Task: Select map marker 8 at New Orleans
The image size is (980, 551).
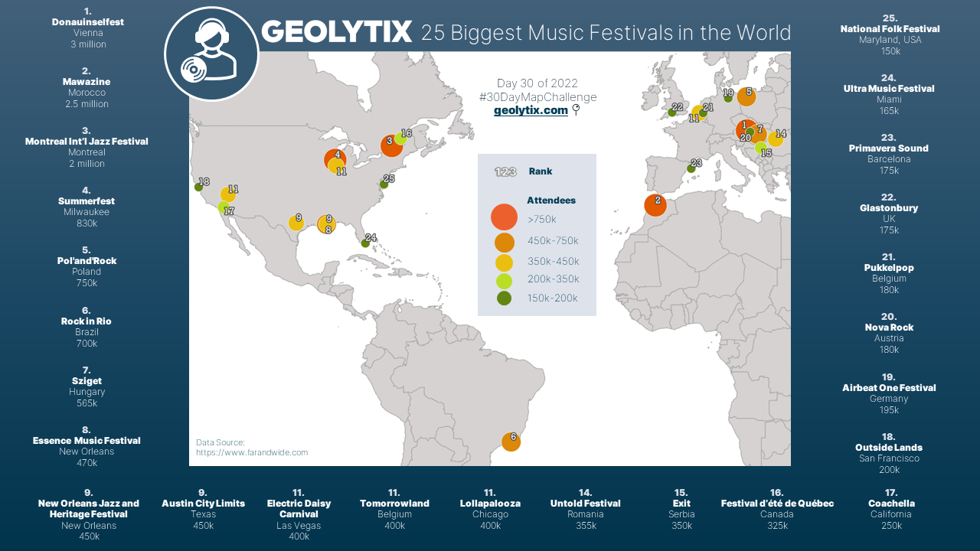Action: point(325,224)
